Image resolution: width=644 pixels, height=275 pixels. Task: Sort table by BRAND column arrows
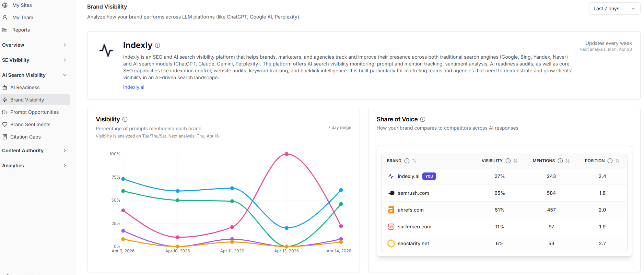pos(414,161)
